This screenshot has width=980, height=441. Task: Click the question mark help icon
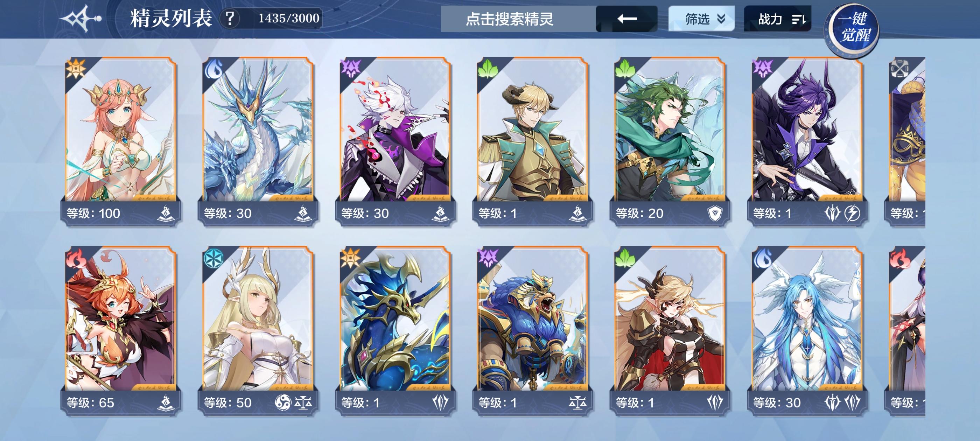click(229, 18)
